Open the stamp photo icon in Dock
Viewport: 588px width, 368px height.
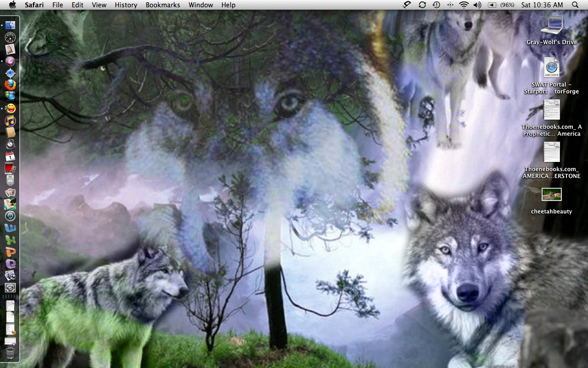pyautogui.click(x=10, y=49)
